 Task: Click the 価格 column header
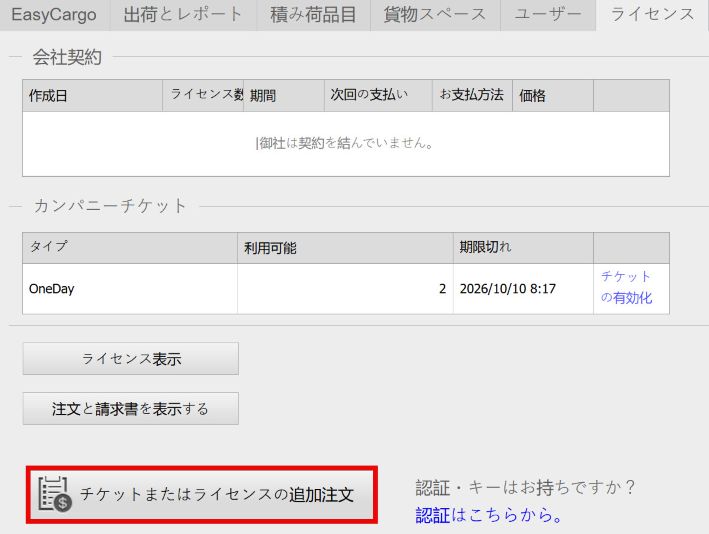552,96
